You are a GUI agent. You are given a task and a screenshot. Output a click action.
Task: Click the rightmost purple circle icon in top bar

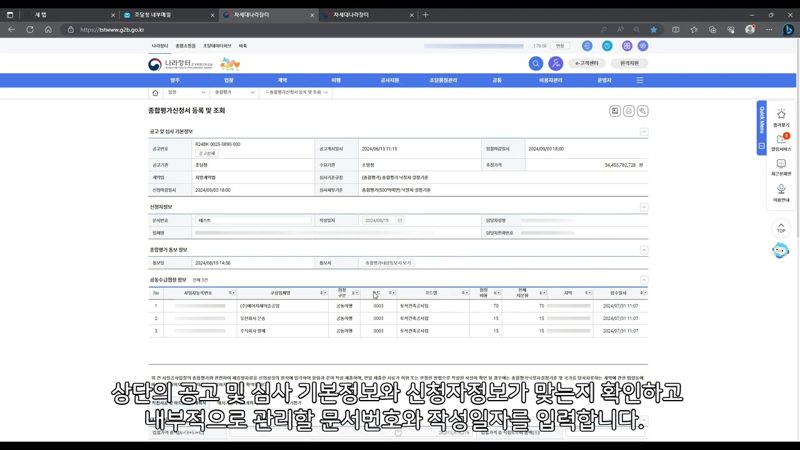click(x=643, y=46)
